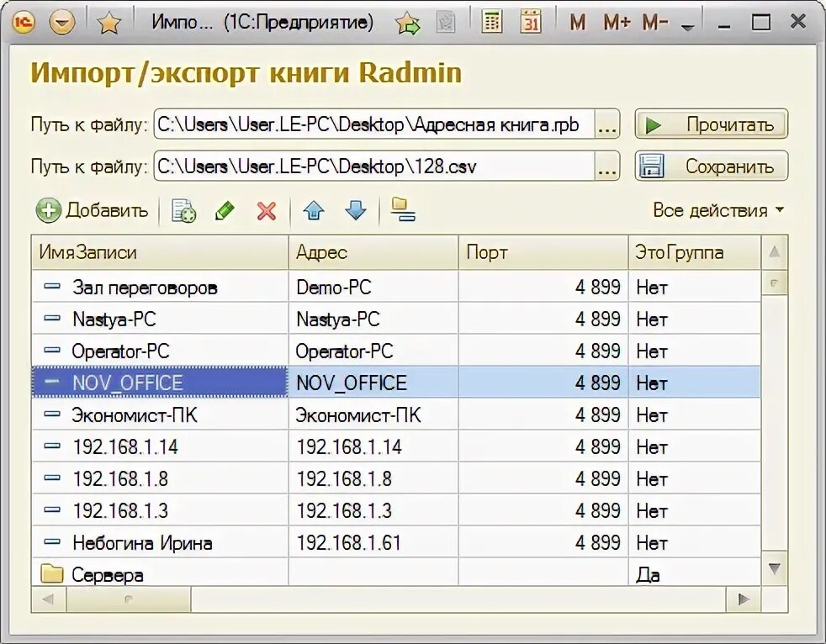Minimize the 1C window
Image resolution: width=826 pixels, height=644 pixels.
(x=724, y=24)
